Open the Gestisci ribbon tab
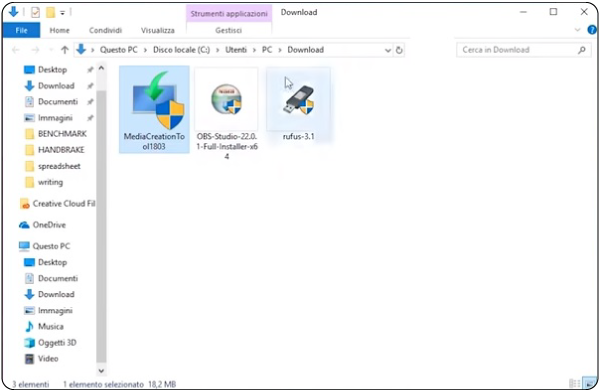The height and width of the screenshot is (392, 600). [x=228, y=30]
